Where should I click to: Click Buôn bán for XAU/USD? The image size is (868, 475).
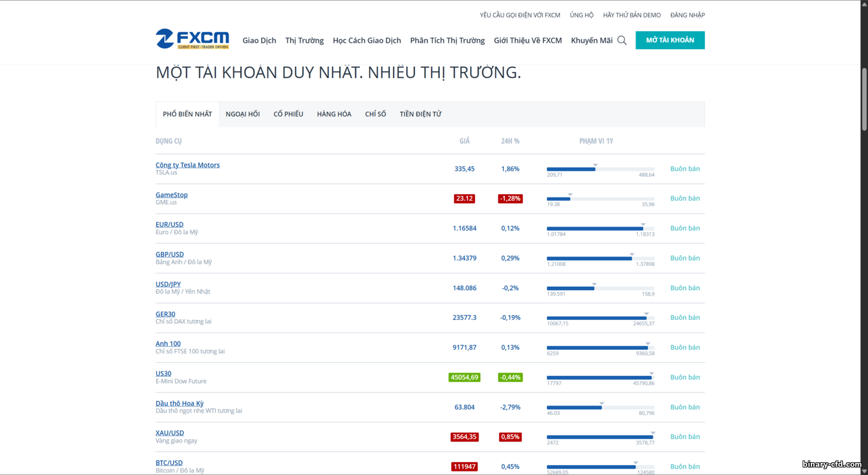(x=685, y=437)
